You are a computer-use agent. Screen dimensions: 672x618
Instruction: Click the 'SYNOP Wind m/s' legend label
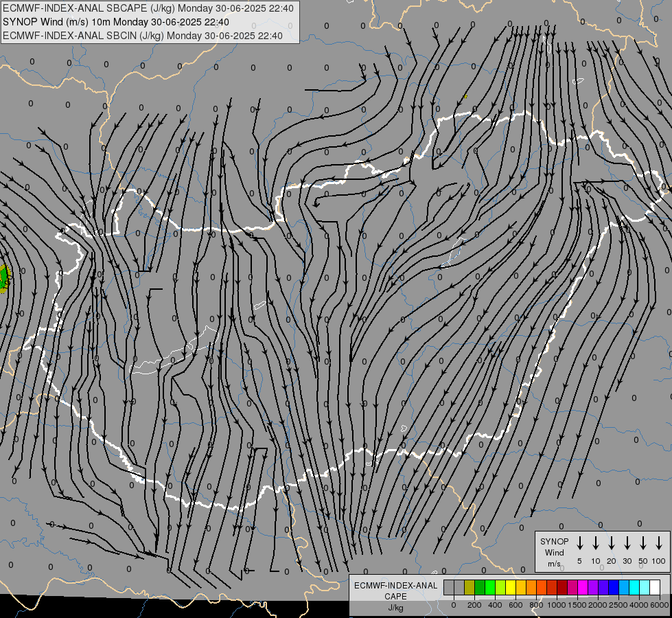pos(554,552)
